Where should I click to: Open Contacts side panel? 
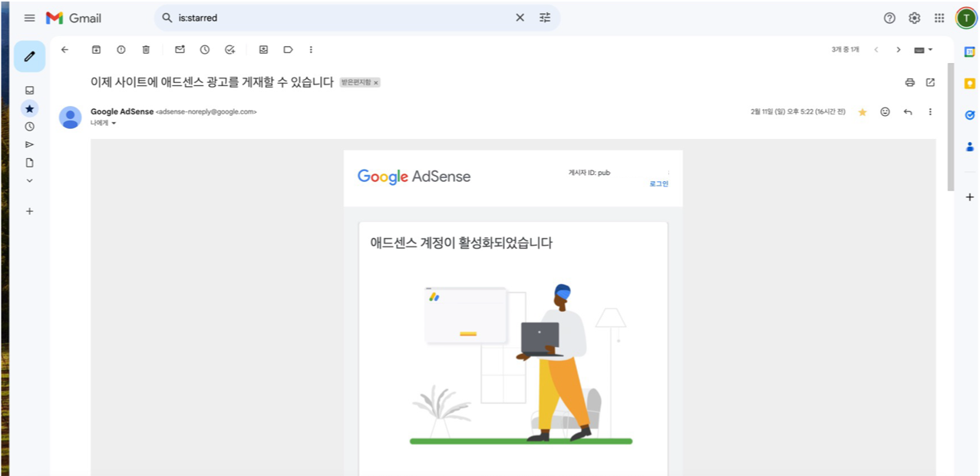pyautogui.click(x=969, y=146)
